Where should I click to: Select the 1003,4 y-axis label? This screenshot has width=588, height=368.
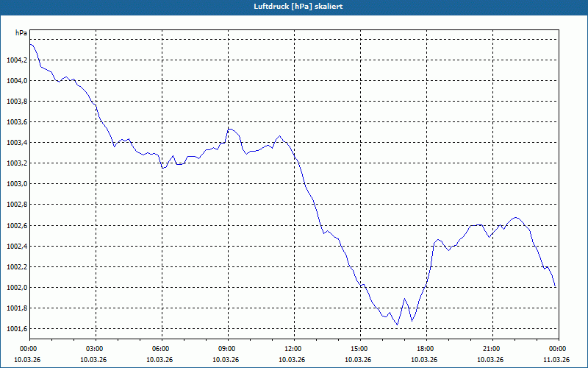pyautogui.click(x=17, y=143)
